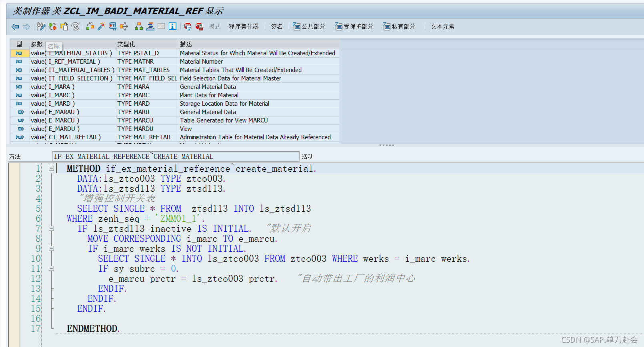Click the method name field IF_EX_MATERIAL_REFERENCE~CREATE_MATERIAL
Screen dimensions: 644x347
176,156
